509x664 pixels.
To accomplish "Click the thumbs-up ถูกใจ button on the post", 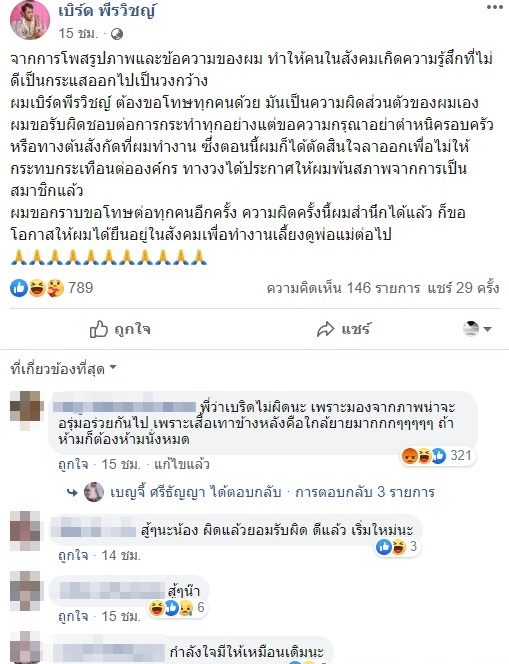I will [120, 329].
